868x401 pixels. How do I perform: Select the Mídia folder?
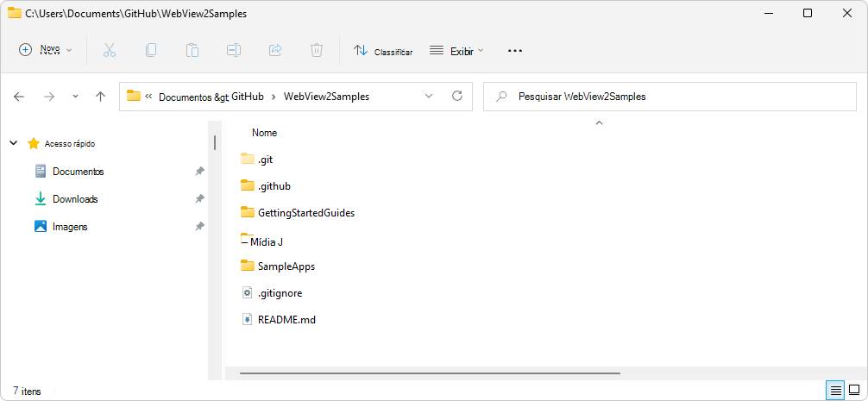tap(262, 241)
